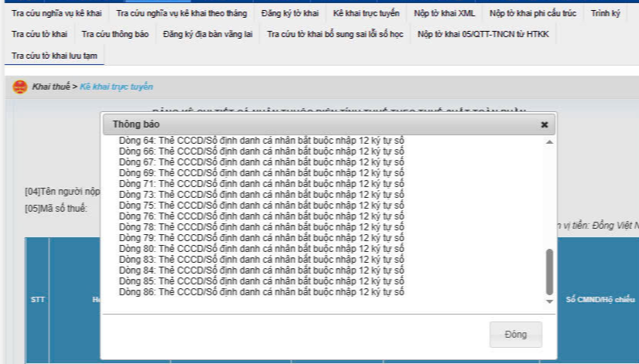The width and height of the screenshot is (639, 364).
Task: Click the scrollbar up arrow in dialog
Action: pos(550,143)
